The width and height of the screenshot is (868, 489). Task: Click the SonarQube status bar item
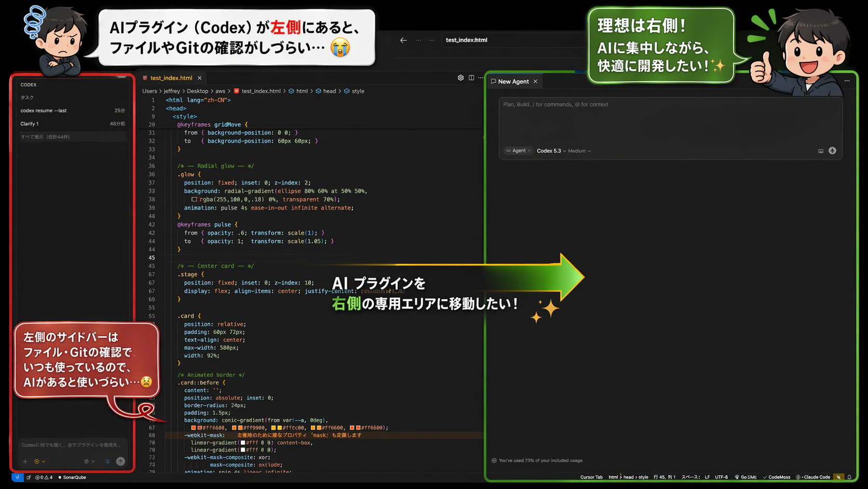[72, 477]
